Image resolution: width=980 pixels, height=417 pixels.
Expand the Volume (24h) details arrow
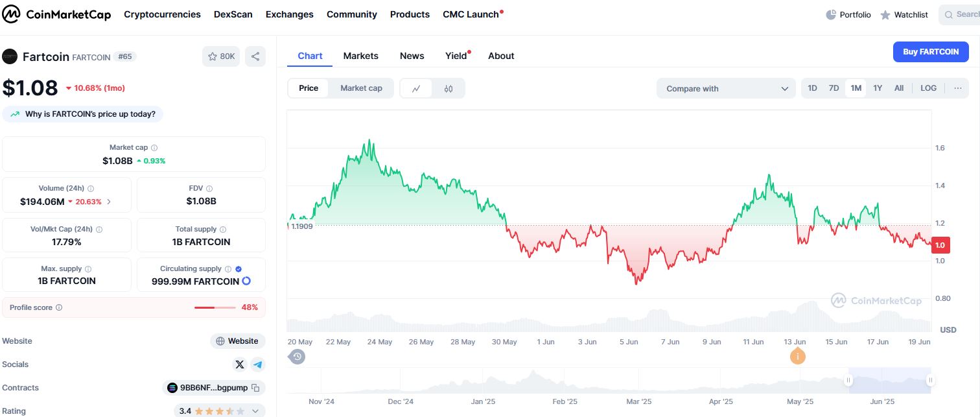(109, 202)
